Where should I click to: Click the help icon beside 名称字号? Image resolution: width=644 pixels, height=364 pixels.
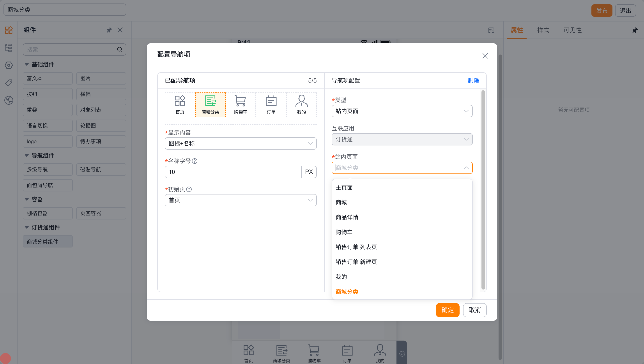[x=195, y=161]
